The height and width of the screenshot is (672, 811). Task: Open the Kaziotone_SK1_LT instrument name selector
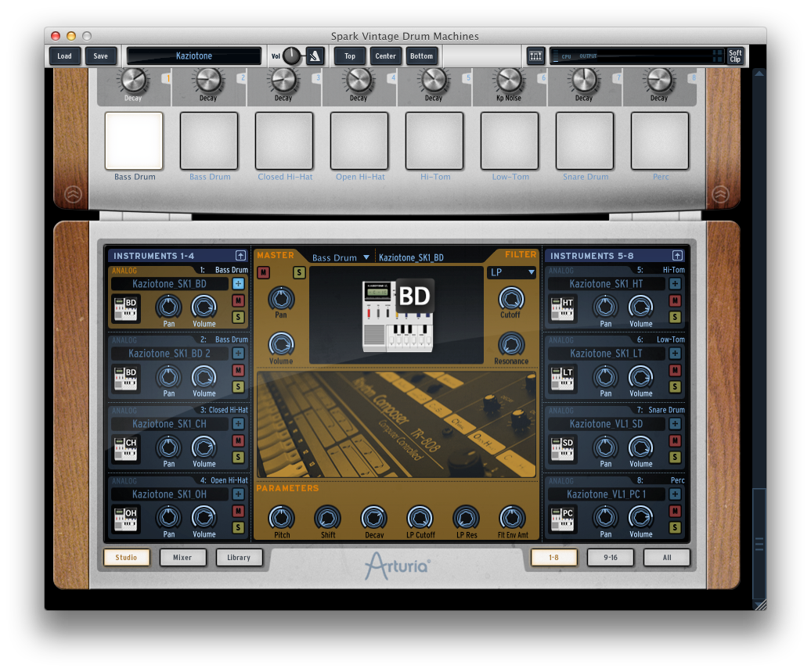pyautogui.click(x=606, y=354)
